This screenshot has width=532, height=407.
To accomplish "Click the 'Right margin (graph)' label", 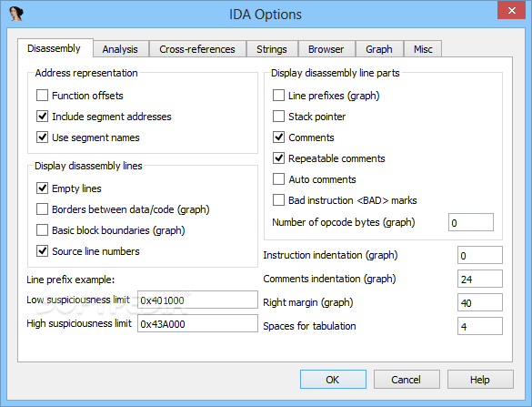I will (308, 302).
